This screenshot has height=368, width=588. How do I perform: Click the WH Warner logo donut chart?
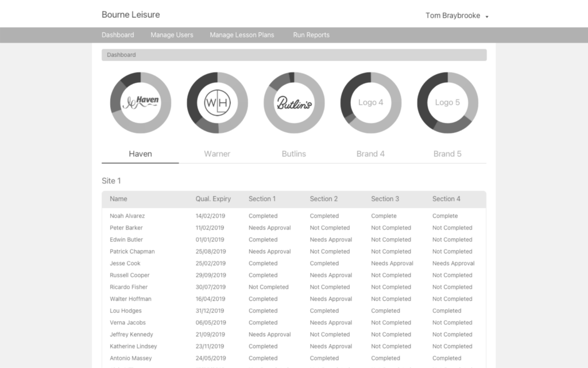click(x=218, y=102)
